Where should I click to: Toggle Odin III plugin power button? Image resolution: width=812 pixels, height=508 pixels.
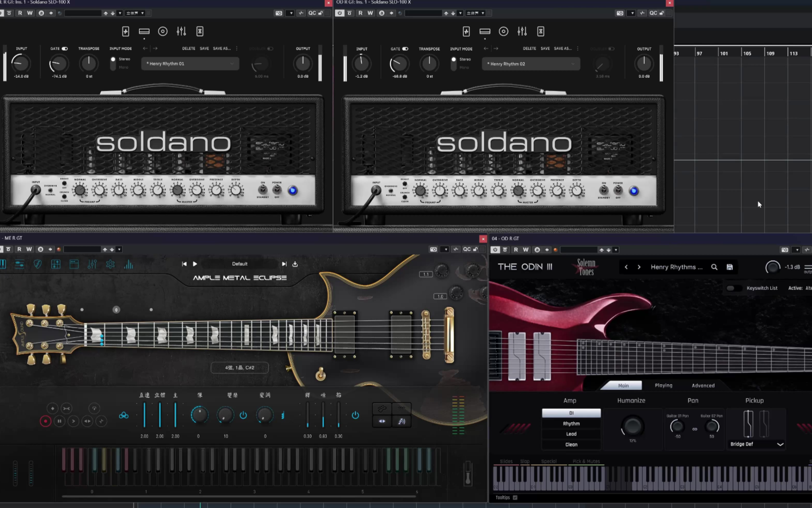[495, 250]
